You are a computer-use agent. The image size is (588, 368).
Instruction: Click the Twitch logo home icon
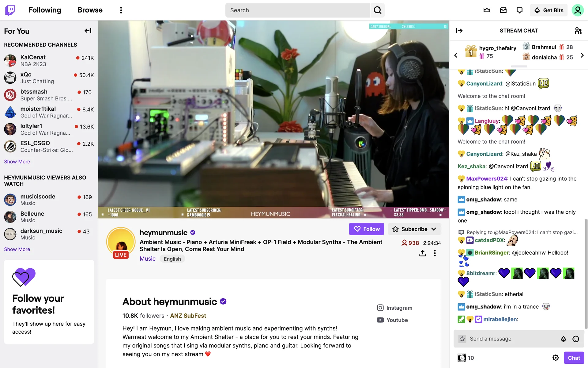[10, 10]
